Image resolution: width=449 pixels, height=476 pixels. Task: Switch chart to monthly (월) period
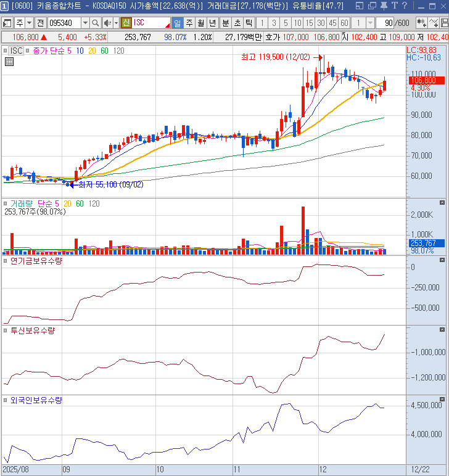pyautogui.click(x=200, y=23)
